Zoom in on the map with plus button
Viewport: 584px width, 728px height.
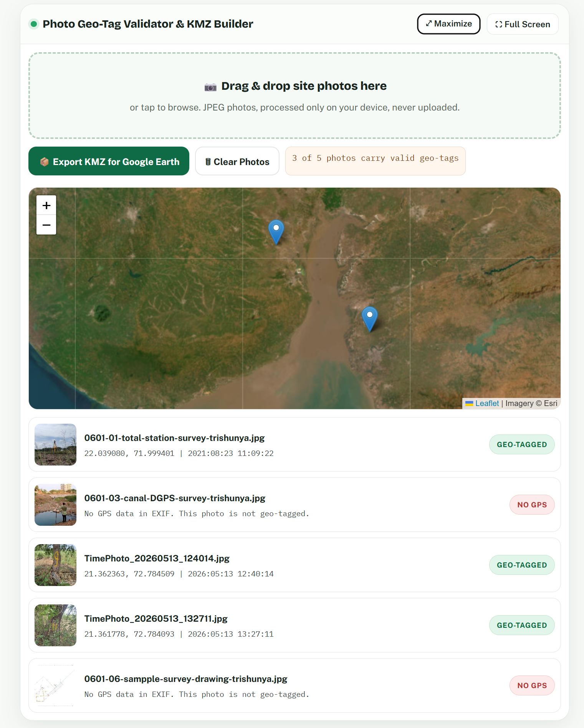click(46, 205)
